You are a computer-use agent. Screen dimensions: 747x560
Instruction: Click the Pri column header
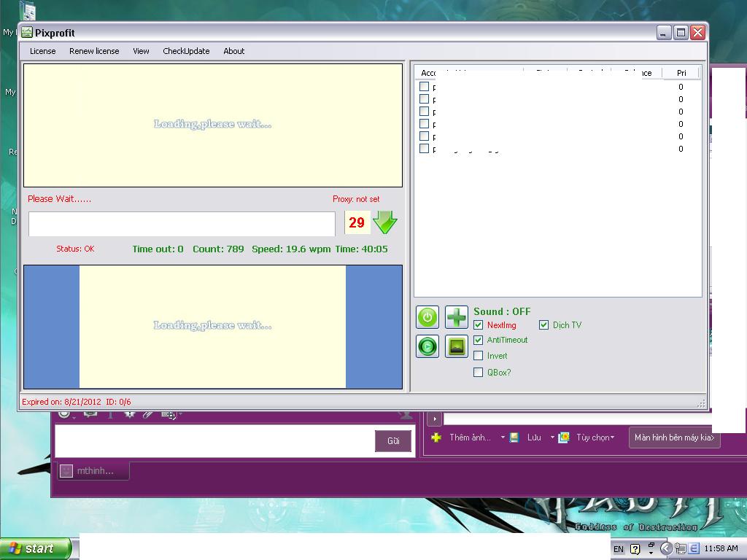point(681,73)
